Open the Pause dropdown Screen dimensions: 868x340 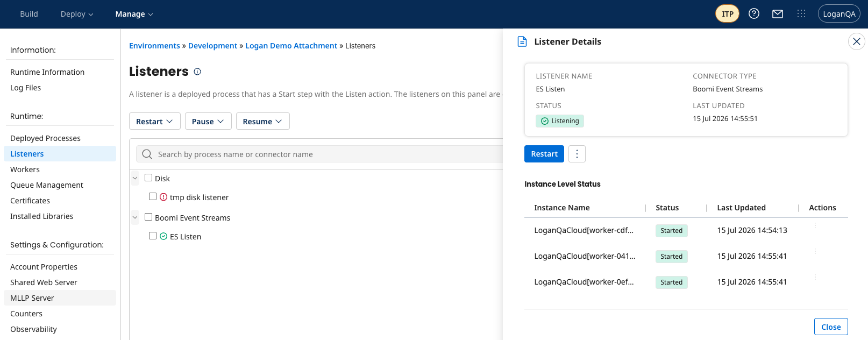tap(208, 121)
